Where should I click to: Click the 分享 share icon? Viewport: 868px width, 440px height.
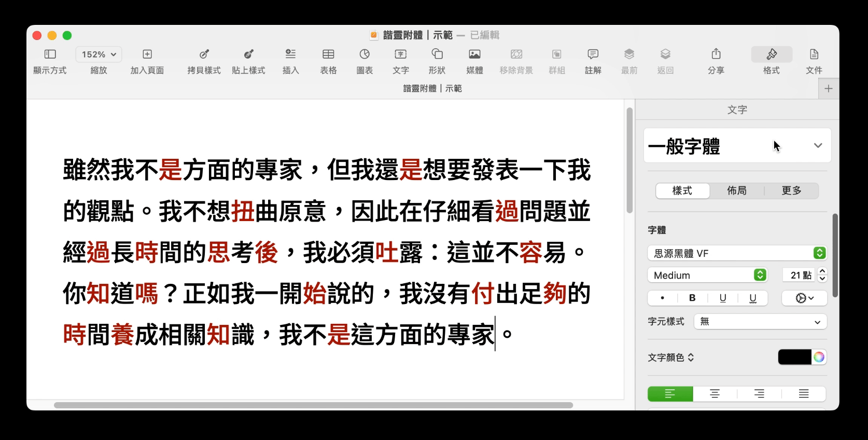point(716,53)
